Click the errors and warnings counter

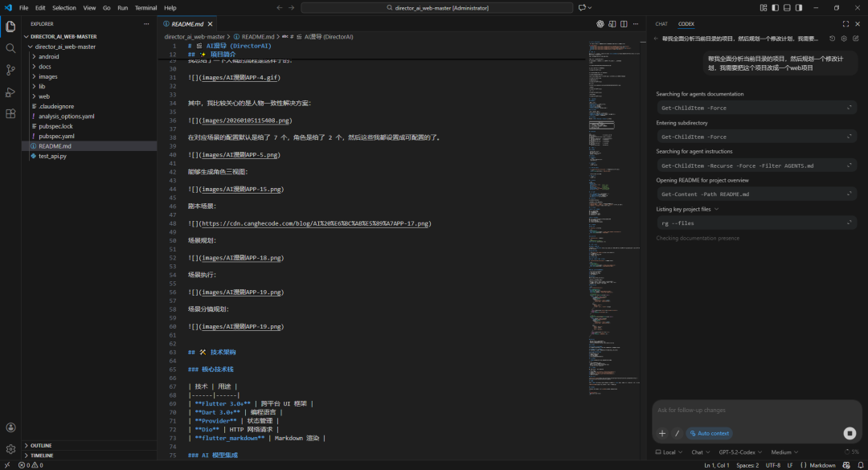[31, 465]
